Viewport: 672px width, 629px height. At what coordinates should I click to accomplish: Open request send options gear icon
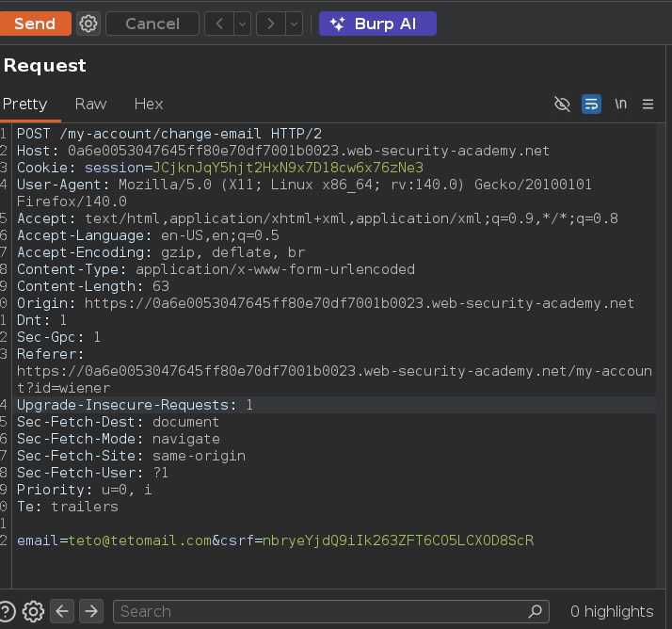click(x=88, y=24)
